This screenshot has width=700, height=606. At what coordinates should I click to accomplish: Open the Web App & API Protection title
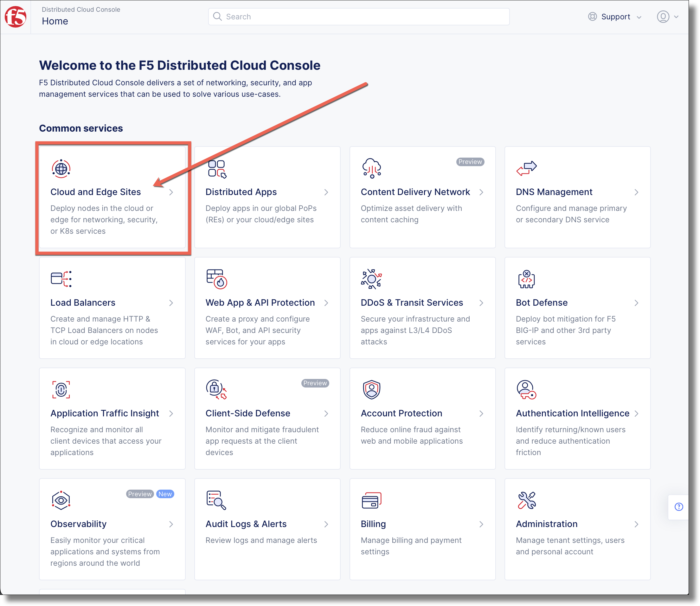(260, 302)
